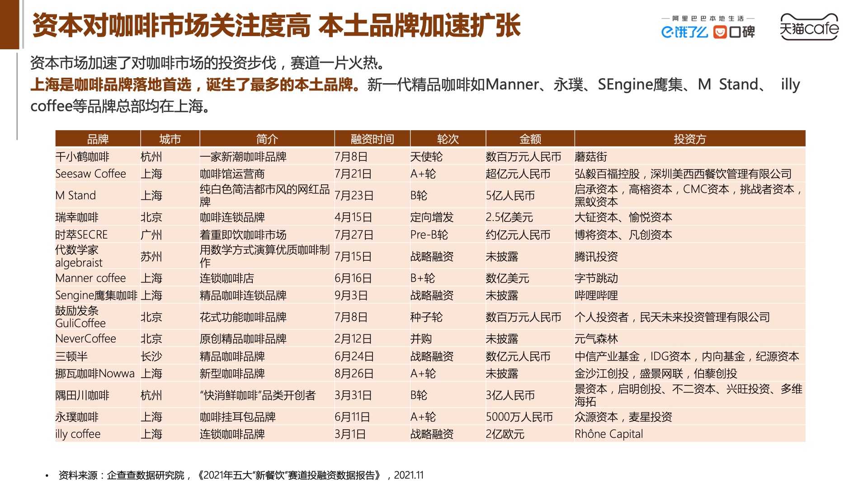Click the 轮次 column header

448,139
